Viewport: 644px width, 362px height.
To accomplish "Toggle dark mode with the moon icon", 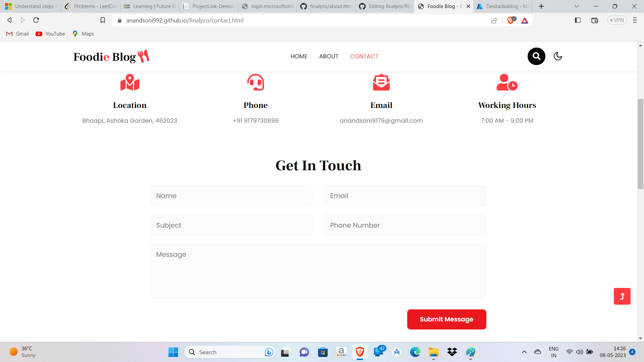I will (558, 56).
